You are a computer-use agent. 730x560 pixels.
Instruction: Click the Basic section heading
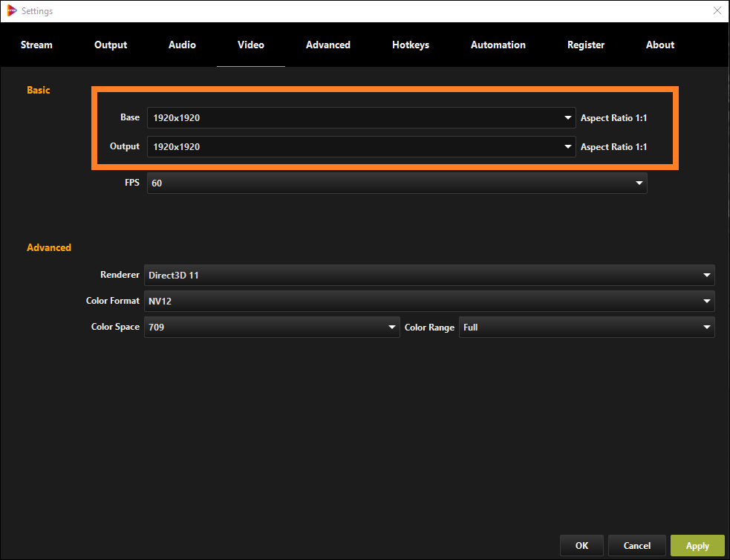coord(38,90)
